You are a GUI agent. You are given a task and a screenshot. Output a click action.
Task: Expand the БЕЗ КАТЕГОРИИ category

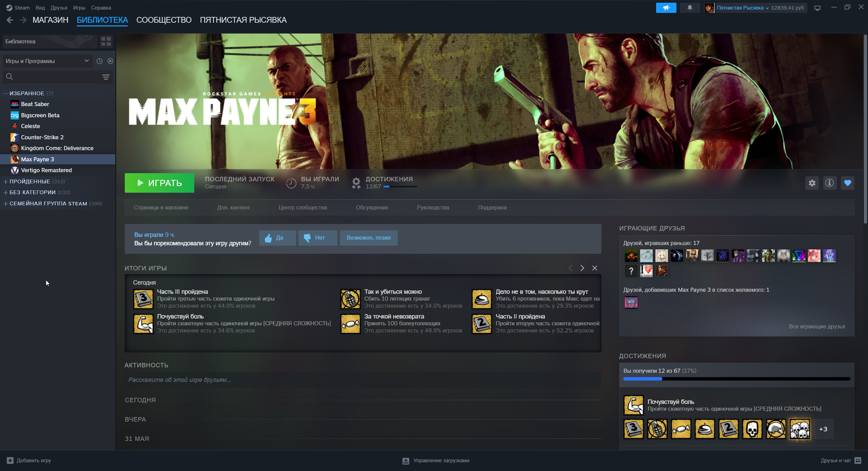(x=5, y=192)
